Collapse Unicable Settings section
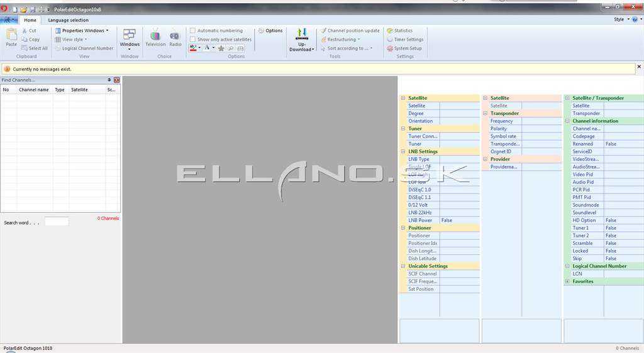The height and width of the screenshot is (353, 644). click(x=403, y=266)
